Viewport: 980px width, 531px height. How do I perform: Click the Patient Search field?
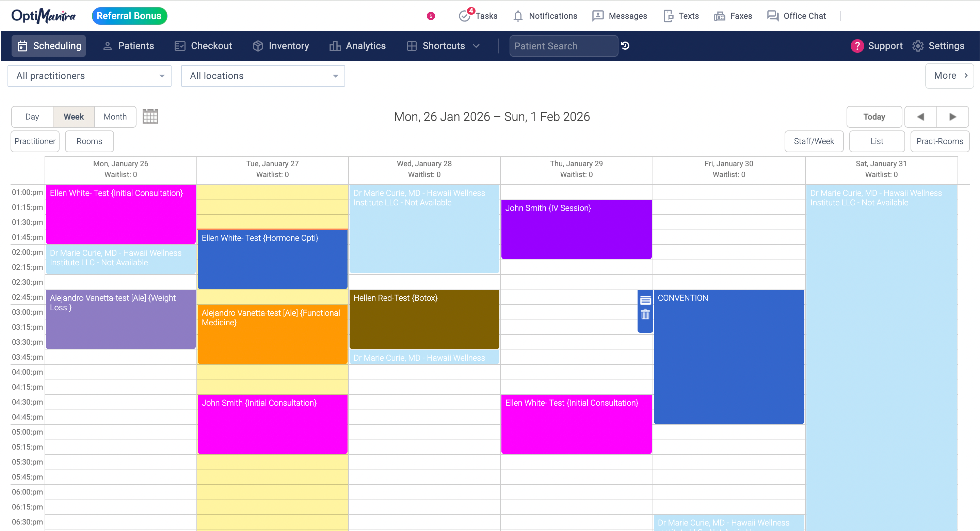563,46
